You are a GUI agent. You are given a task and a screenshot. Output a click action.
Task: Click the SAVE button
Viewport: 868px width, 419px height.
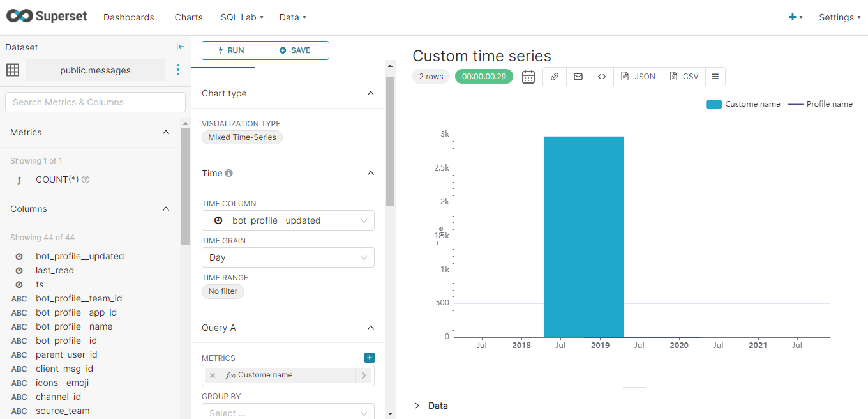pyautogui.click(x=297, y=50)
